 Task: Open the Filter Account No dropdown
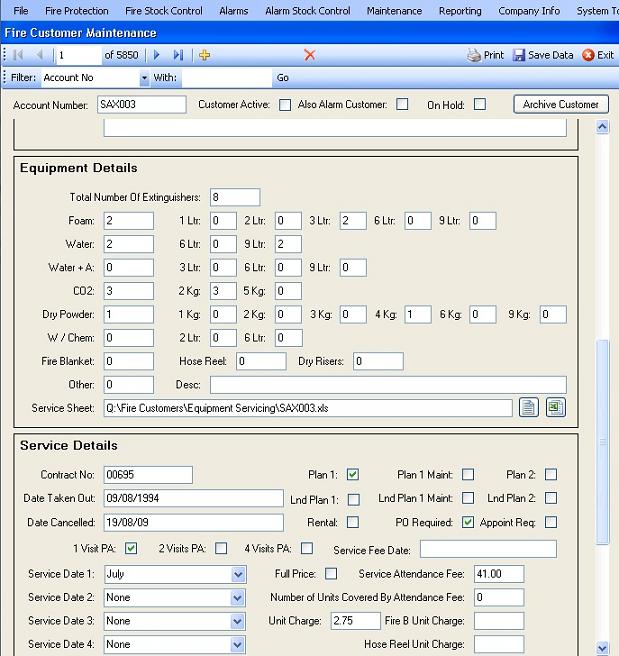click(x=144, y=78)
